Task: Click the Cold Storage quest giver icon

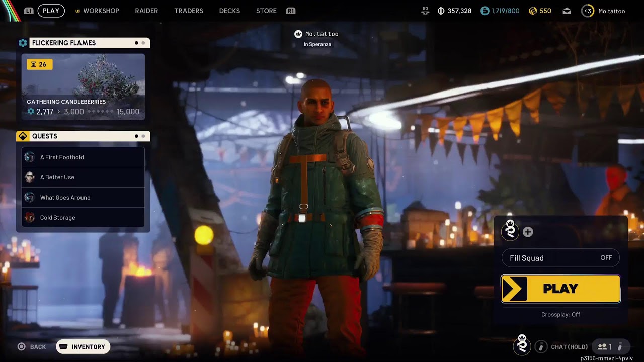Action: tap(30, 218)
